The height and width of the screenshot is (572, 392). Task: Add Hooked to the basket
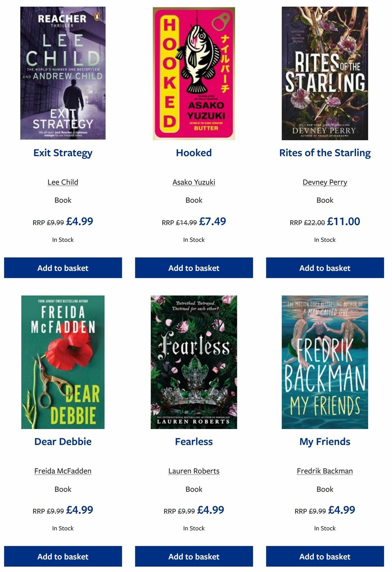[194, 268]
